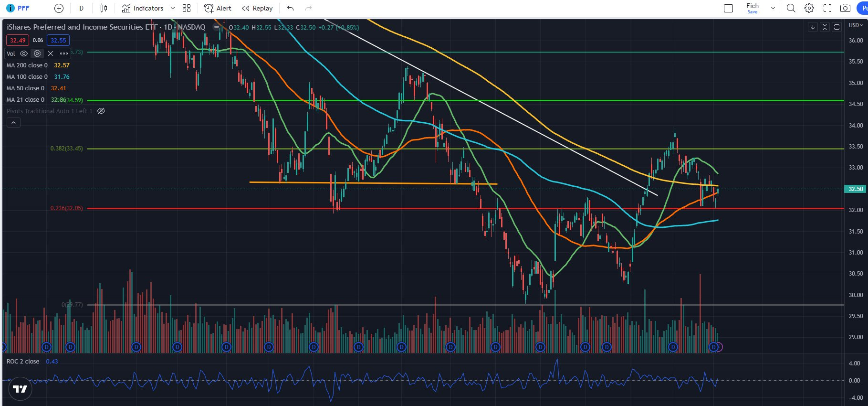Select the MA 200 close 0 legend
Screen dimensions: 868x406
click(27, 65)
